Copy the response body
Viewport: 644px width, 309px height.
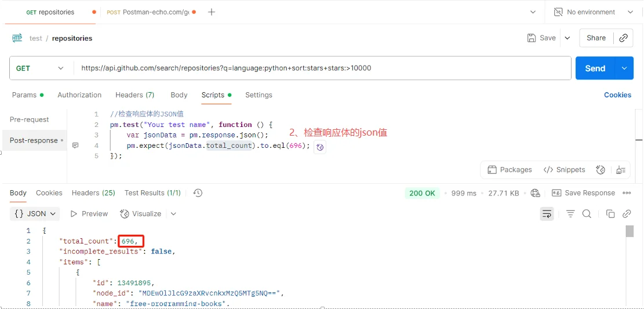610,214
